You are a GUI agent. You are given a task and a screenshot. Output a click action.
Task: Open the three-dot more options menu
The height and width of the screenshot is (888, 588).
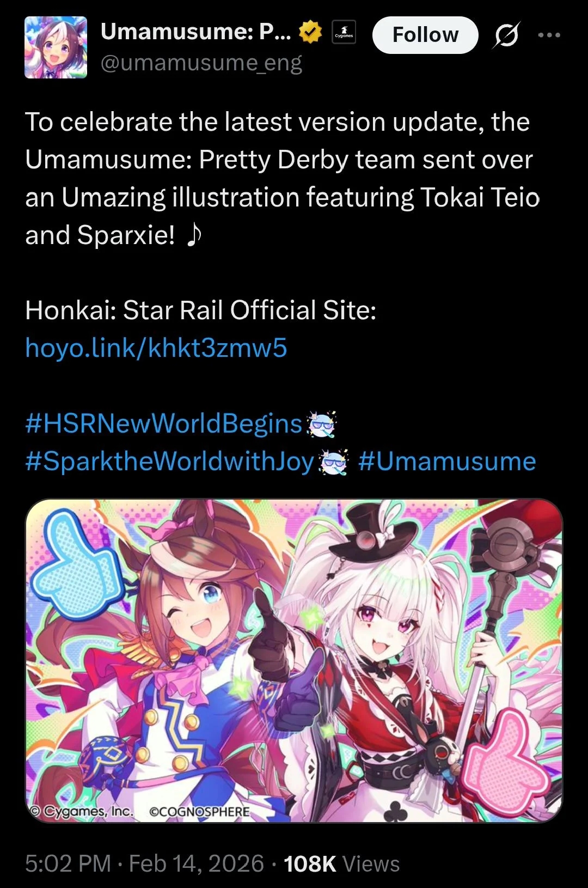click(549, 35)
